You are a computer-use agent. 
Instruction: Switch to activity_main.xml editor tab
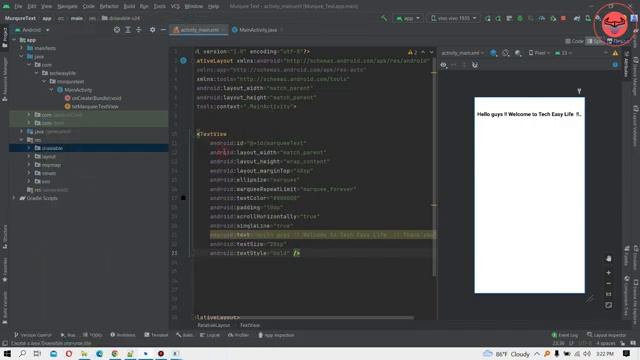click(x=198, y=30)
